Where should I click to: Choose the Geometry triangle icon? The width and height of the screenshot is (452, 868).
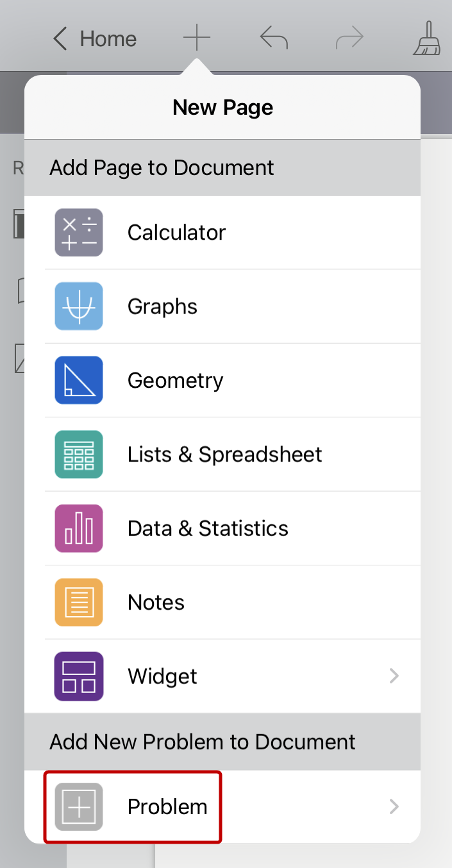79,380
